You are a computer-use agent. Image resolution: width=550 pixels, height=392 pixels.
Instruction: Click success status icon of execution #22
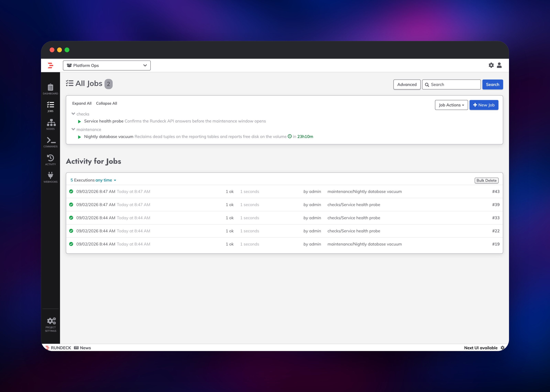tap(71, 231)
